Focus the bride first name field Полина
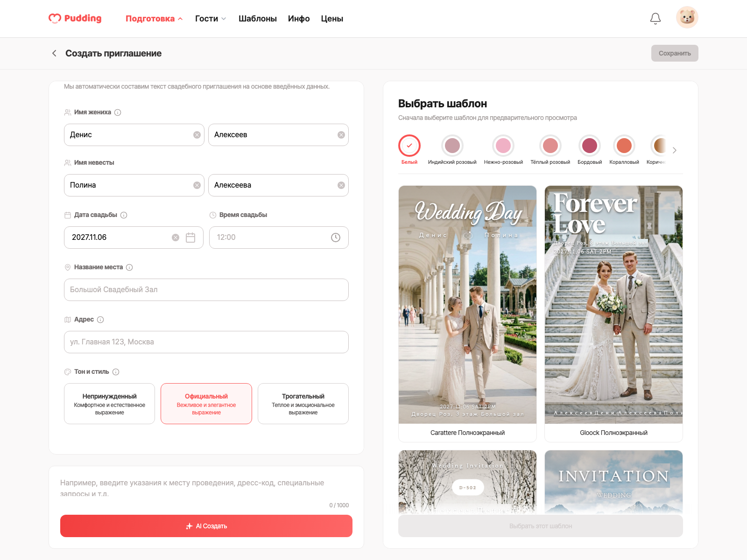747x560 pixels. pyautogui.click(x=134, y=185)
